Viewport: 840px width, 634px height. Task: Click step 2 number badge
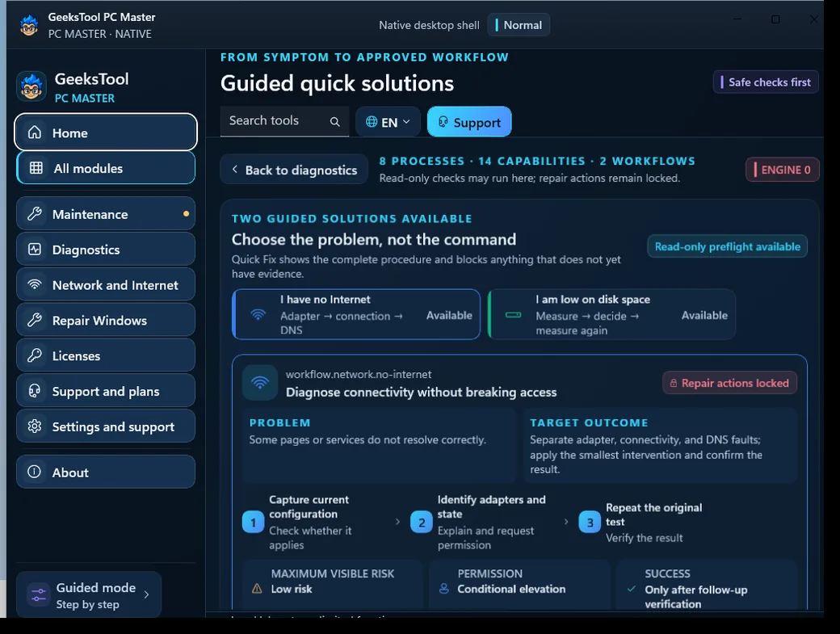tap(422, 522)
